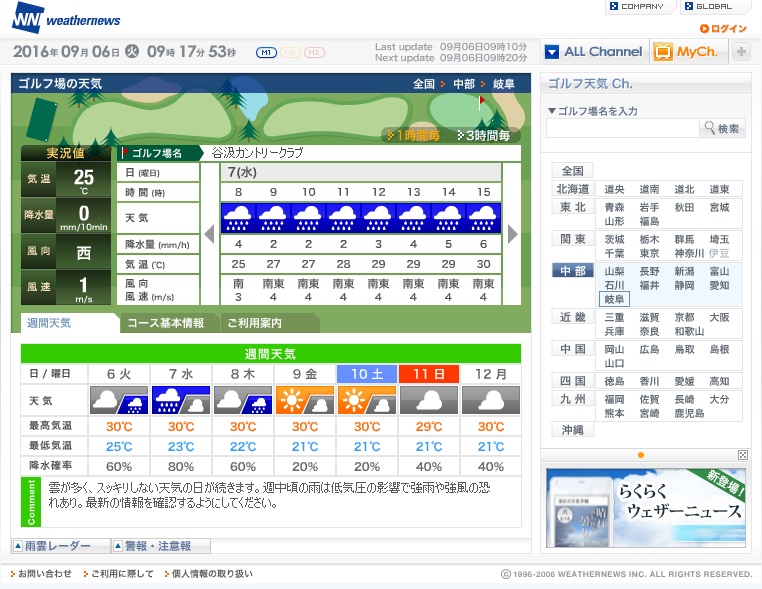Open the COMPANY link

tap(641, 6)
